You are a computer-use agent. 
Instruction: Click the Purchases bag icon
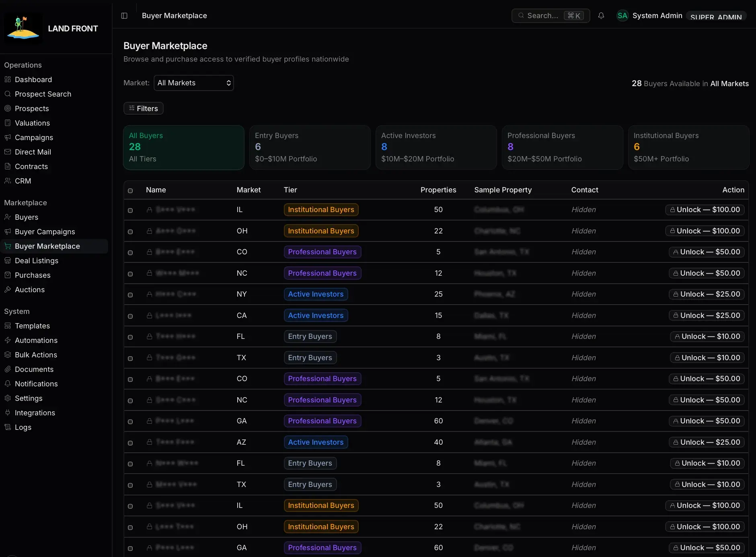point(8,275)
